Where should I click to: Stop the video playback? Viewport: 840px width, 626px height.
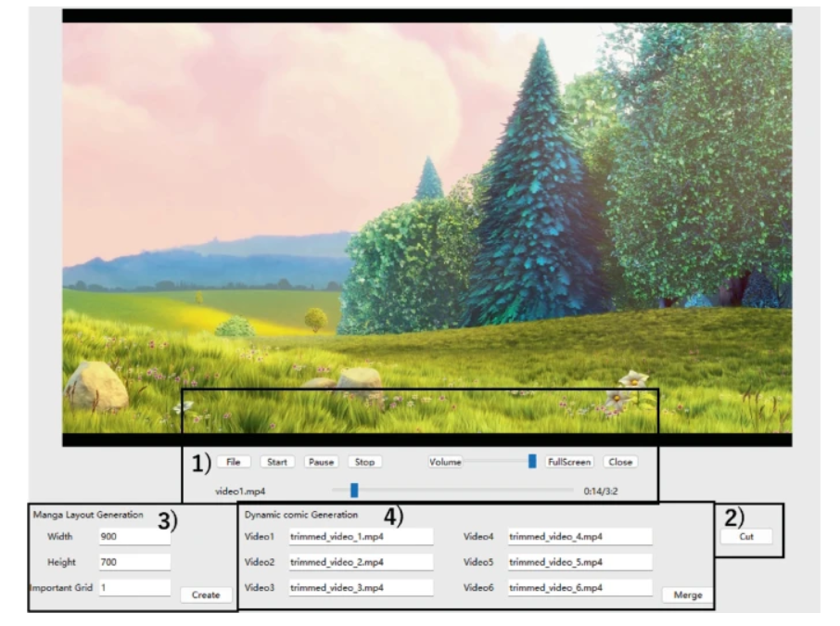click(x=365, y=462)
